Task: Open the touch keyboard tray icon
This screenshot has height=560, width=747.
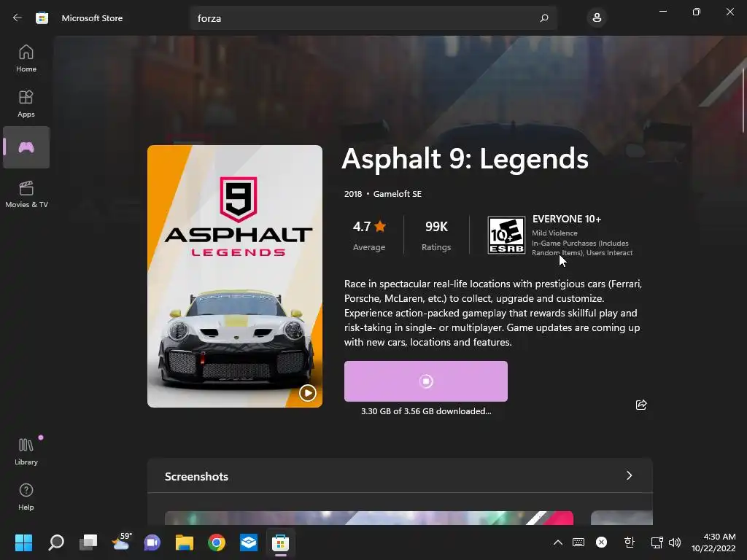Action: tap(578, 542)
